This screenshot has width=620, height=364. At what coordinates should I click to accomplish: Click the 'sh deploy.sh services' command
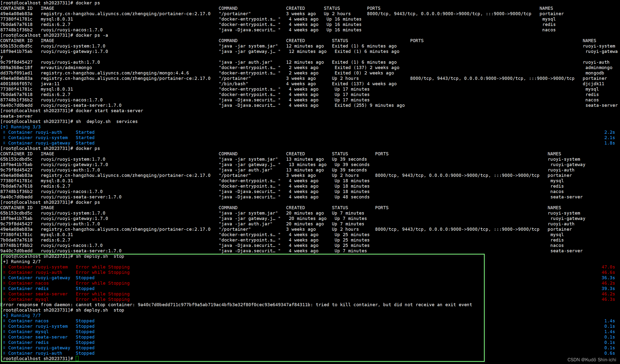[107, 122]
